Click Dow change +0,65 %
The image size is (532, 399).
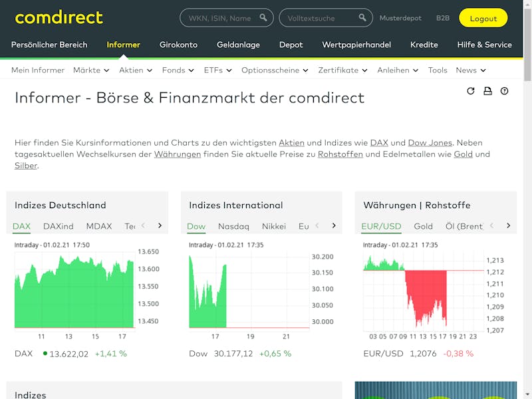coord(275,354)
